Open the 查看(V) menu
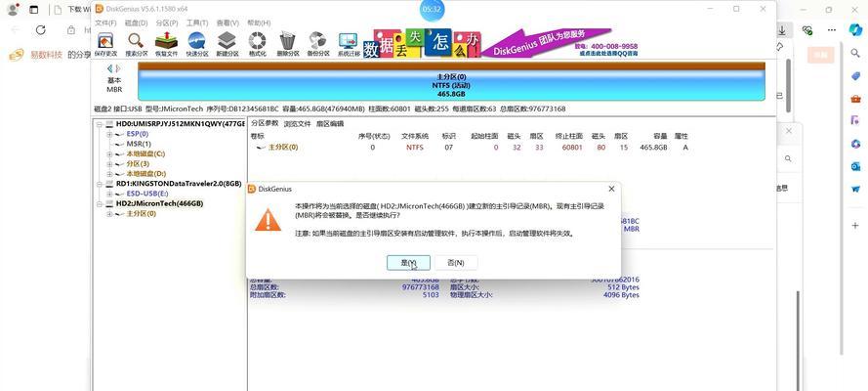The width and height of the screenshot is (868, 391). 227,22
